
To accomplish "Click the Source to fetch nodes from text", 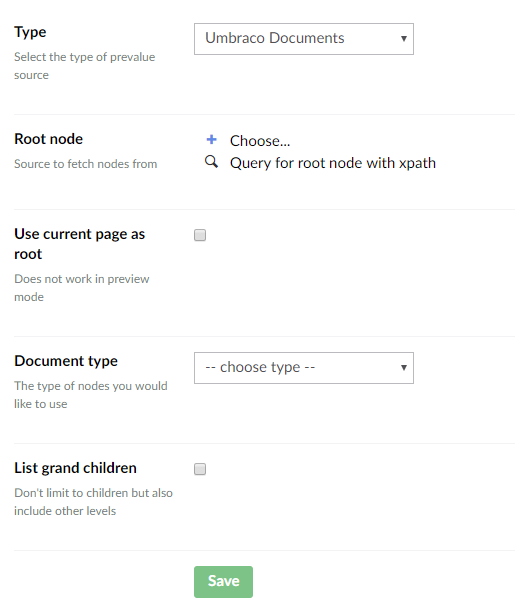I will click(x=86, y=164).
